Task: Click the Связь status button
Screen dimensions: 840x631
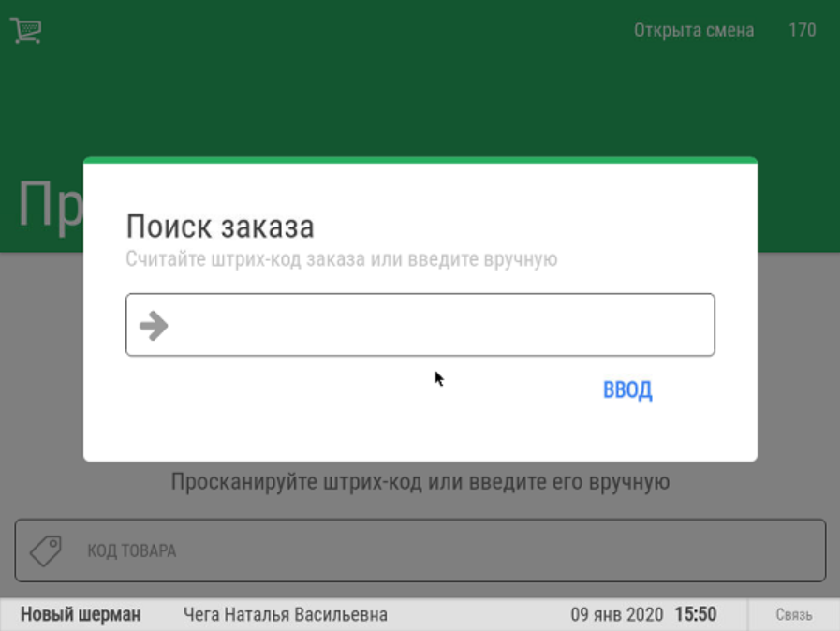Action: click(x=794, y=614)
